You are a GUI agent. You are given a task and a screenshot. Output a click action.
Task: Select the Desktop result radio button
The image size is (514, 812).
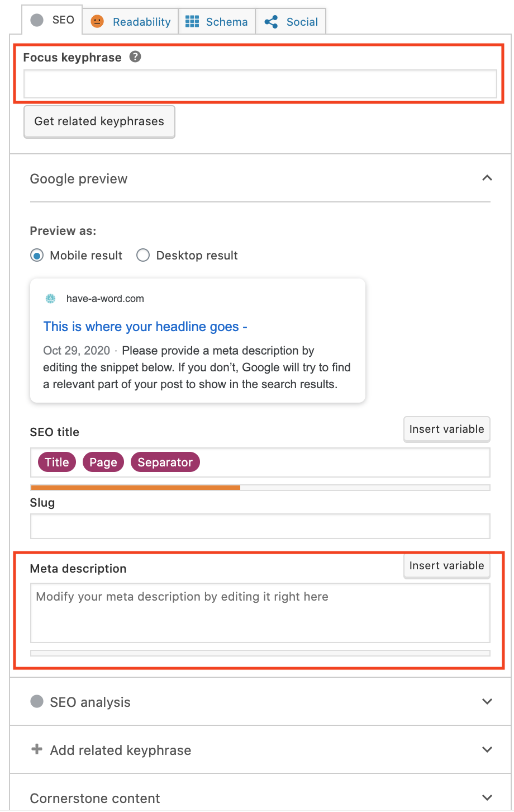click(143, 256)
